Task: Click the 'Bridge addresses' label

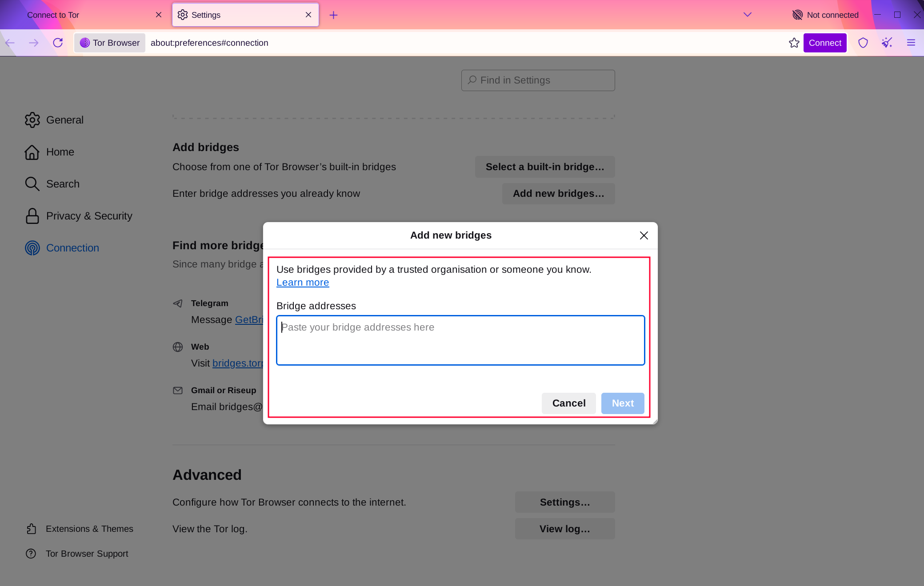Action: [316, 306]
